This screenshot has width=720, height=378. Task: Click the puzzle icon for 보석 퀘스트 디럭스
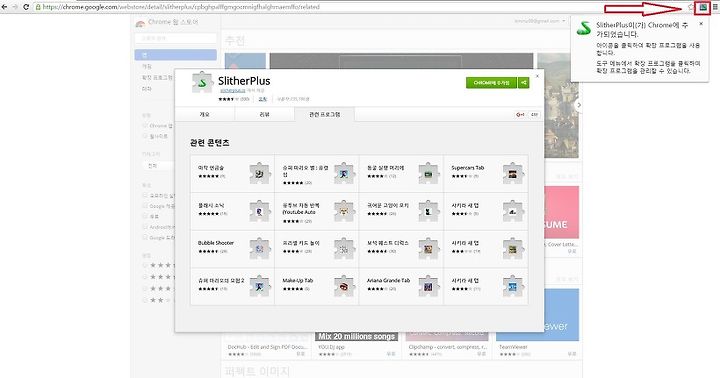pyautogui.click(x=428, y=248)
